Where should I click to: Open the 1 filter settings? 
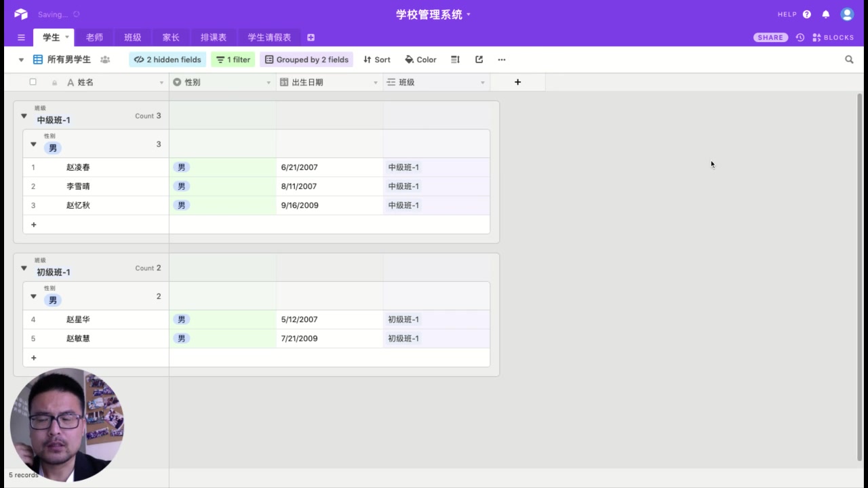[x=233, y=60]
